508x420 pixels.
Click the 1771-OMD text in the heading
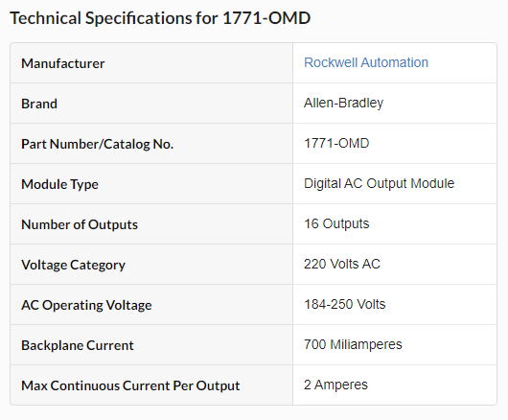tap(266, 18)
